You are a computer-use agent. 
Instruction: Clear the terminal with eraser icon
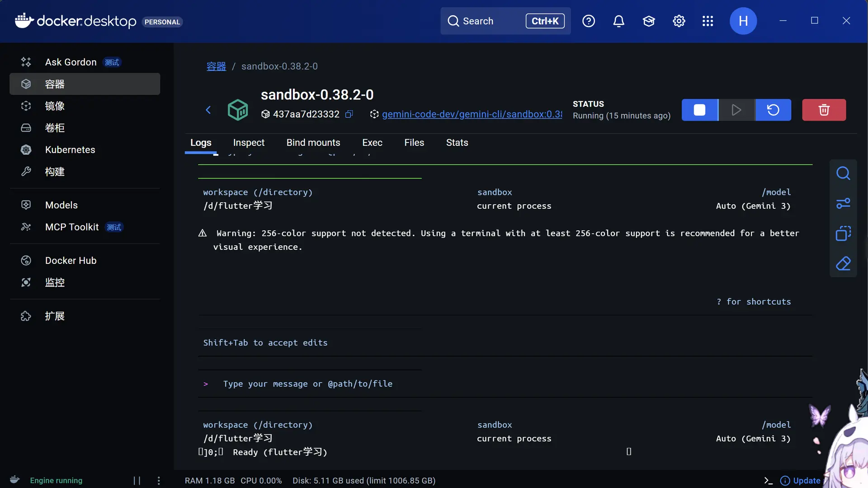(843, 263)
